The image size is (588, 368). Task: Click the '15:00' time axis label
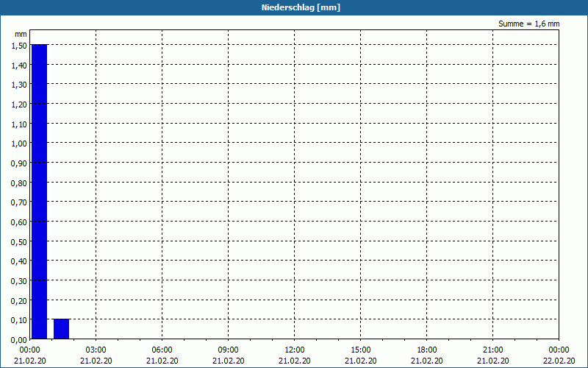click(x=361, y=350)
